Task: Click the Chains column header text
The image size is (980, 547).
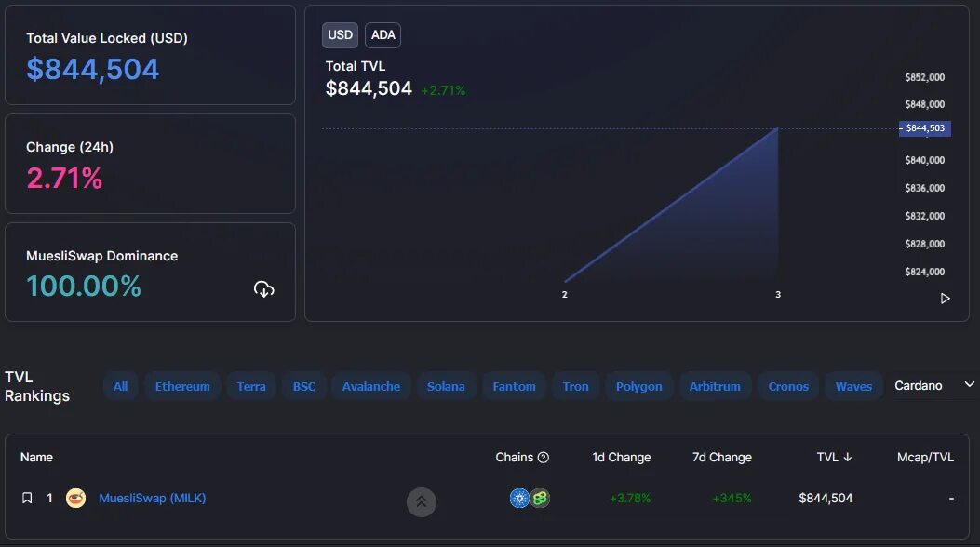Action: coord(515,457)
